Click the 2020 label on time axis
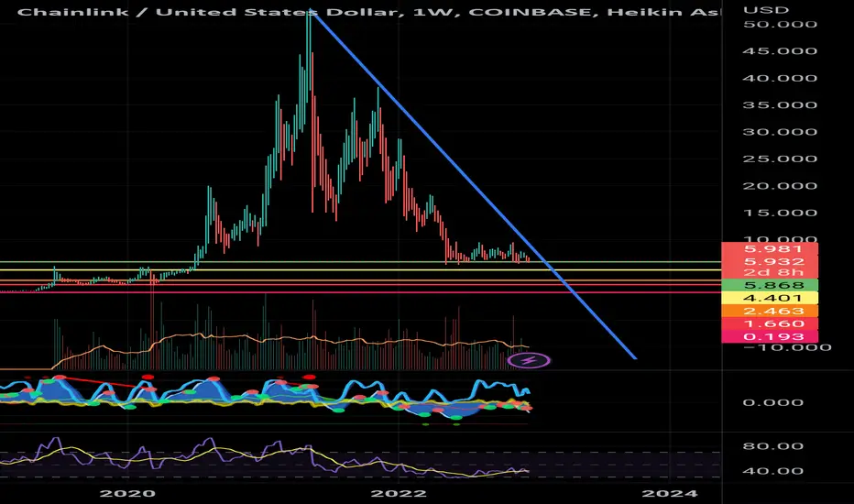Viewport: 854px width, 504px height. (128, 493)
